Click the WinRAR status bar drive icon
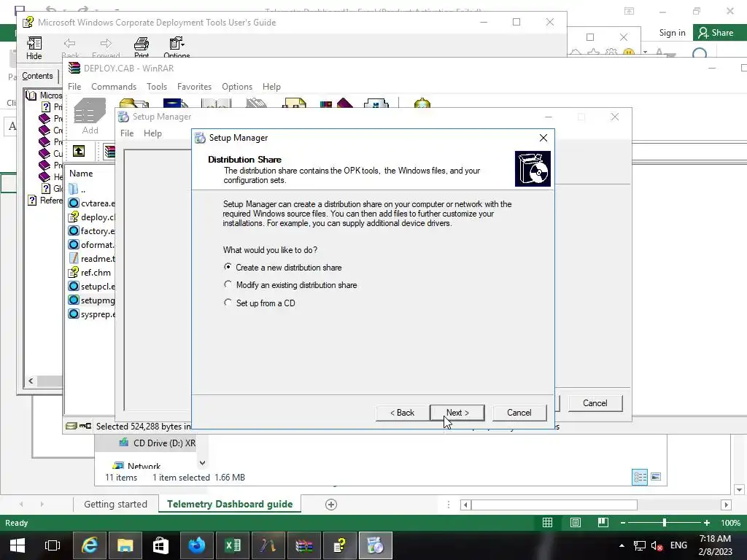747x560 pixels. (x=71, y=426)
